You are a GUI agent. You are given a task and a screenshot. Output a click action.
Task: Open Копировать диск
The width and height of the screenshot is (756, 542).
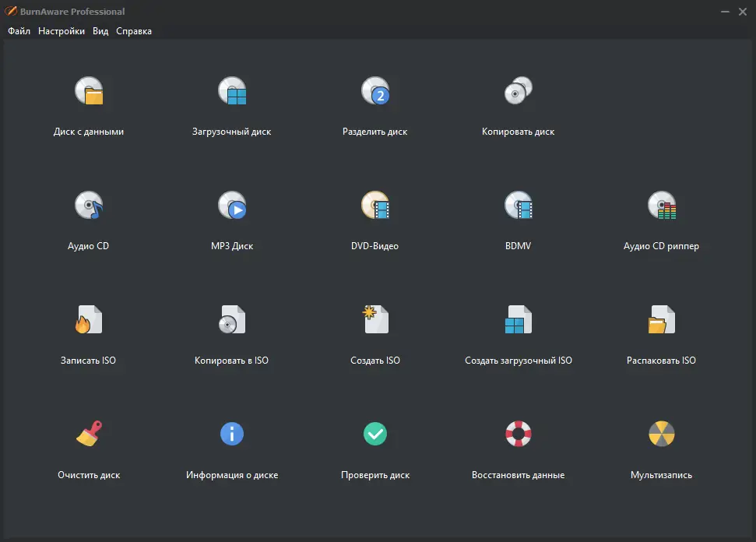[x=519, y=105]
